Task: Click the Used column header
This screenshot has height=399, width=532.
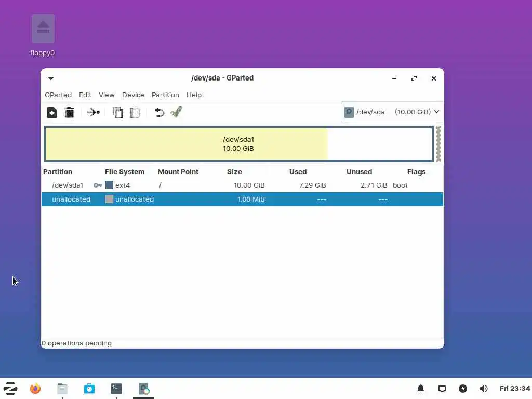Action: pos(298,171)
